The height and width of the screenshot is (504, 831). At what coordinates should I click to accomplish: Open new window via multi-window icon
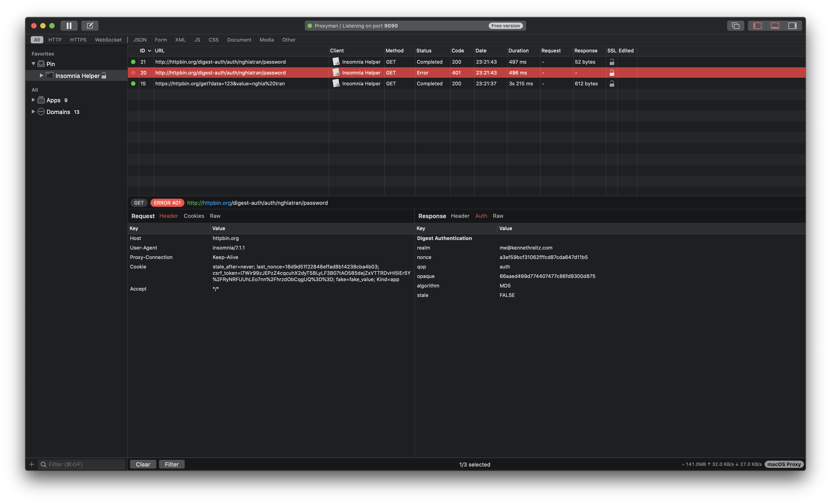tap(735, 26)
